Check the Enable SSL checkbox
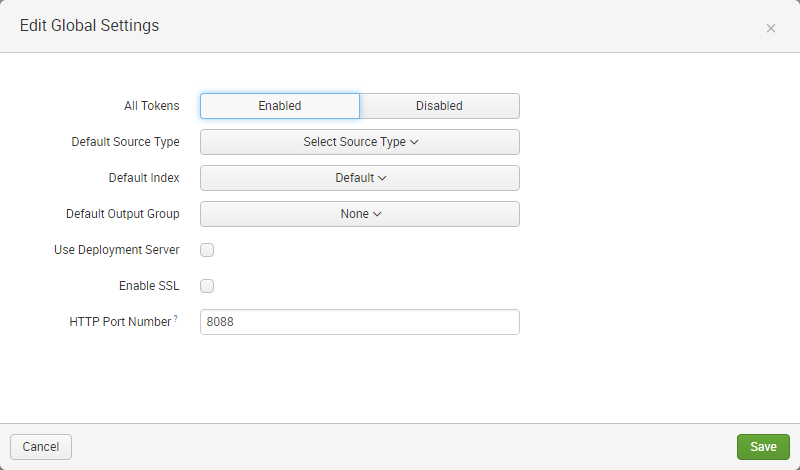This screenshot has width=800, height=470. tap(207, 286)
